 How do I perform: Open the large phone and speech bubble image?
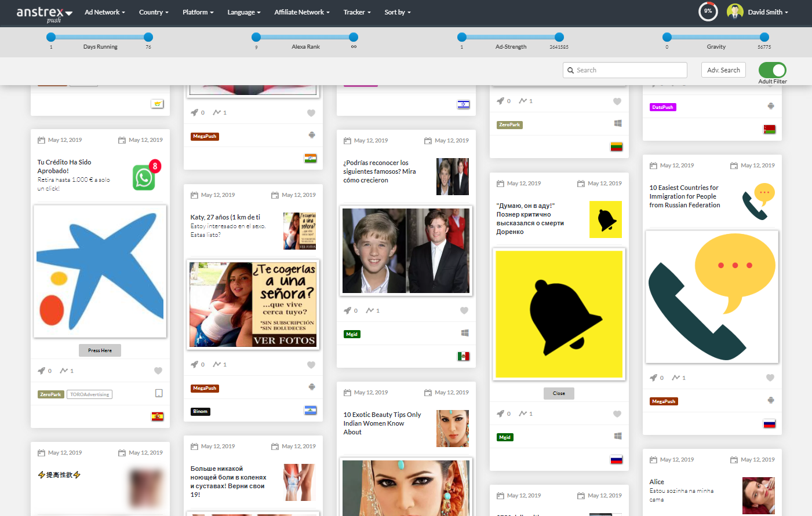[x=712, y=297]
